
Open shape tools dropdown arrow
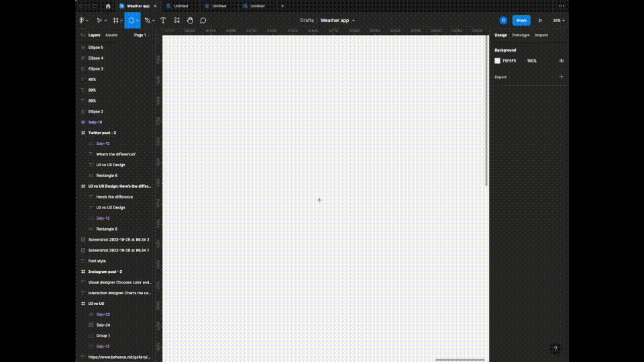click(138, 21)
